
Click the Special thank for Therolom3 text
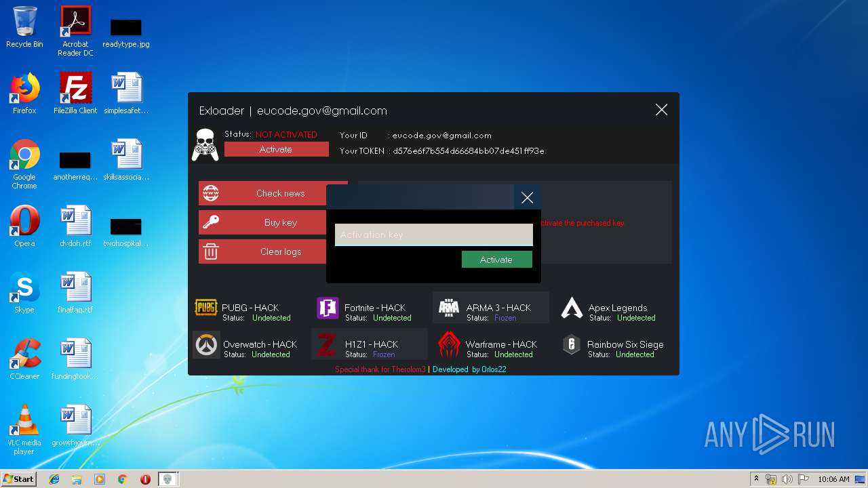(x=380, y=369)
